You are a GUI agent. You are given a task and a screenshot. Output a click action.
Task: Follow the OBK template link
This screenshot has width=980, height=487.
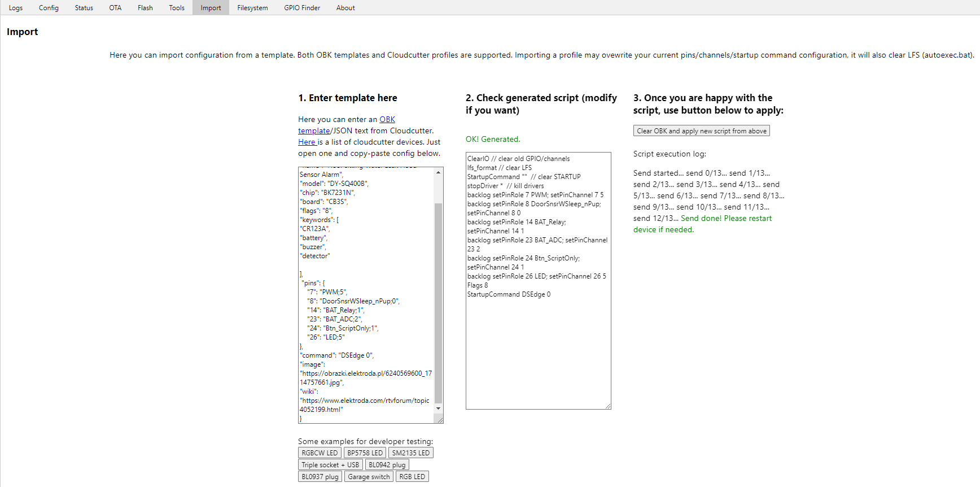click(387, 119)
